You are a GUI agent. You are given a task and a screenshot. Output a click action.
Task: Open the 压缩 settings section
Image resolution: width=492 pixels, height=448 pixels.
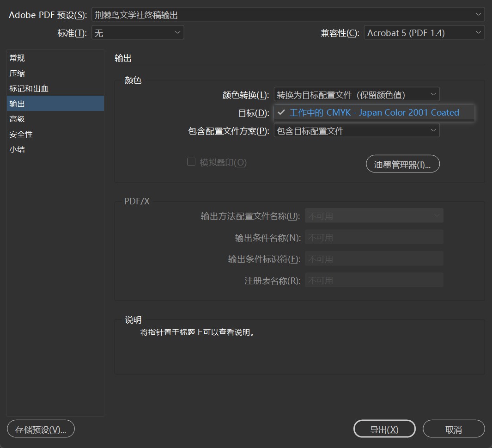click(18, 74)
